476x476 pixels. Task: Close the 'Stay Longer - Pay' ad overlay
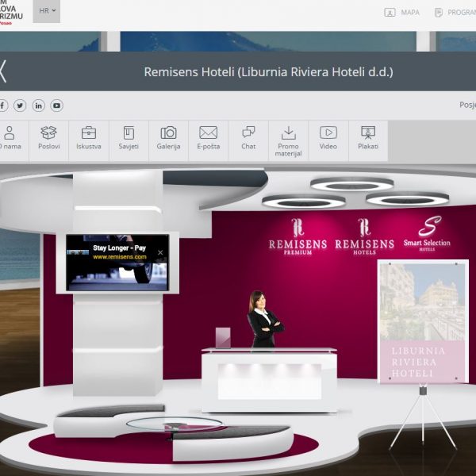pyautogui.click(x=160, y=252)
